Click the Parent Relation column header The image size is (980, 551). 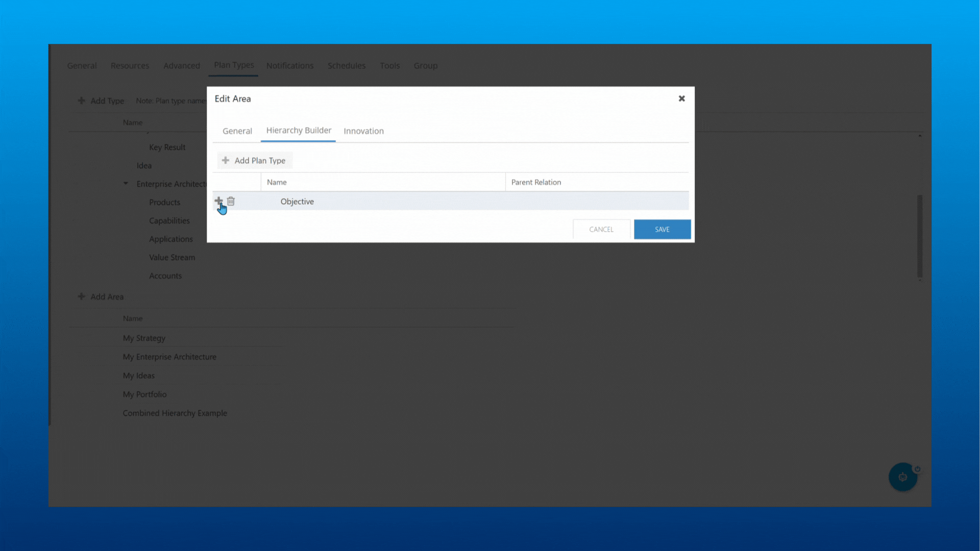(x=536, y=182)
